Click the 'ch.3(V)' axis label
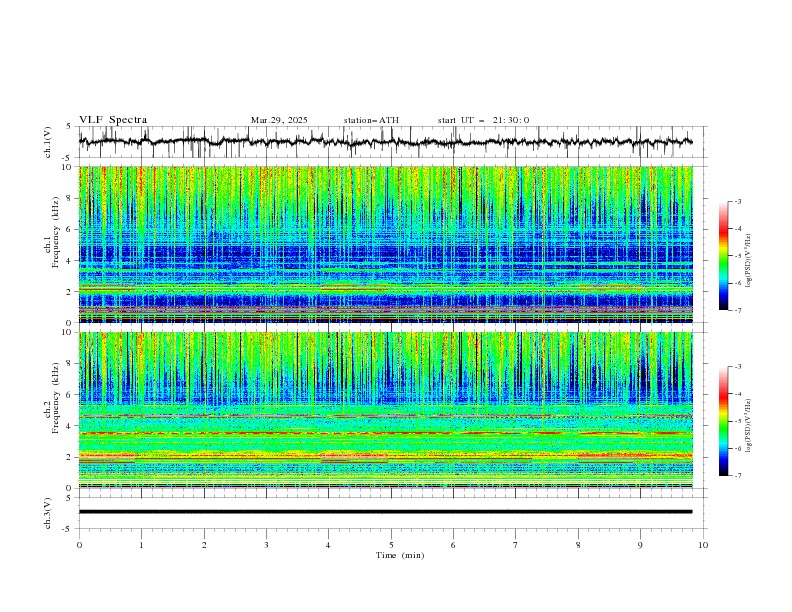 (48, 513)
